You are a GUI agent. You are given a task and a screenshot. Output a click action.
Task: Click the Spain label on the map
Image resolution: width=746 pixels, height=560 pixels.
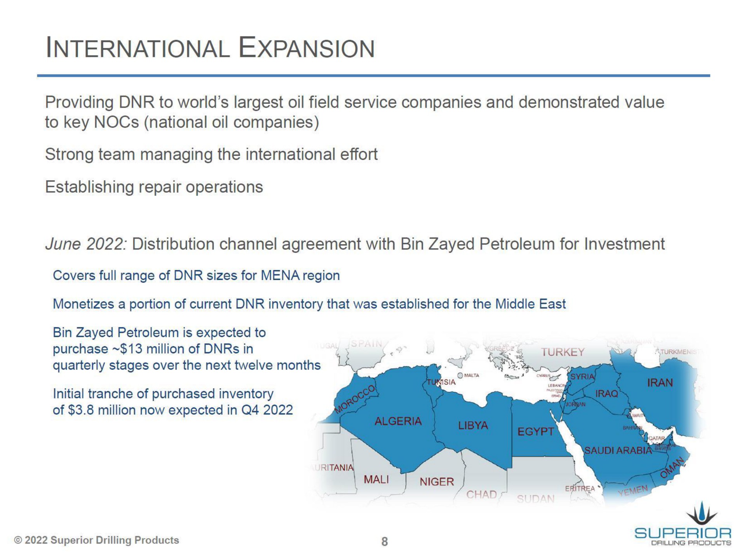(367, 344)
